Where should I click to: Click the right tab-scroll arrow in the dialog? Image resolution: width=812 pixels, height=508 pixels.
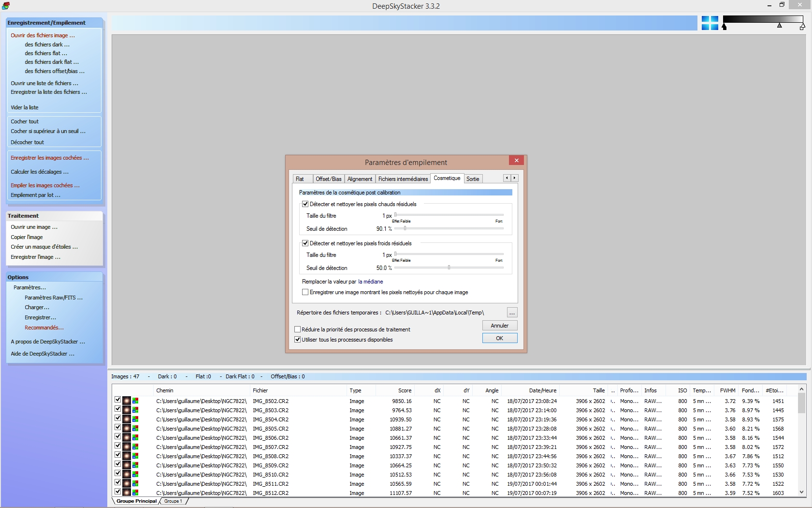[x=514, y=178]
